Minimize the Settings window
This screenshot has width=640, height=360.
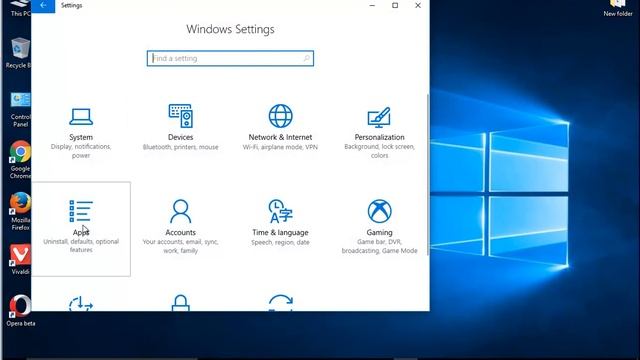coord(372,5)
